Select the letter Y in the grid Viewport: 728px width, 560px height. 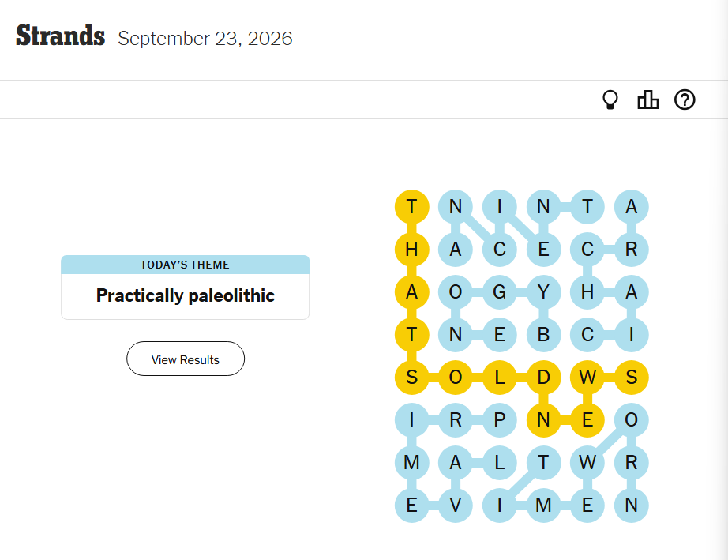[544, 292]
